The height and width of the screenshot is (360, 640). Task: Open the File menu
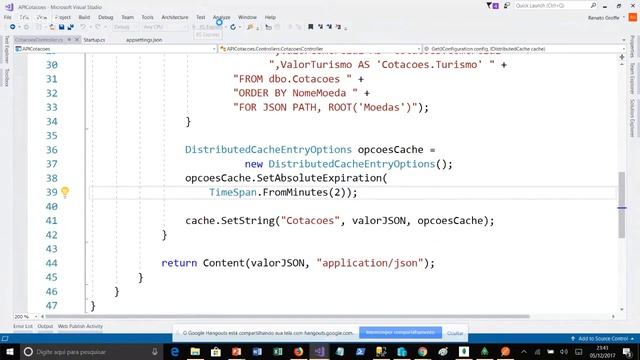[x=8, y=17]
